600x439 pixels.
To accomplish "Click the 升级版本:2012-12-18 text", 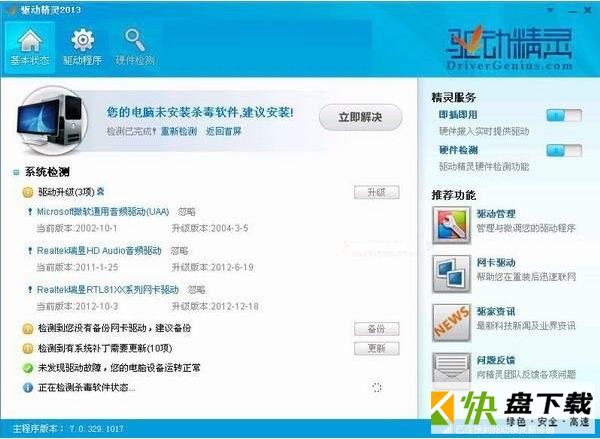I will 215,306.
